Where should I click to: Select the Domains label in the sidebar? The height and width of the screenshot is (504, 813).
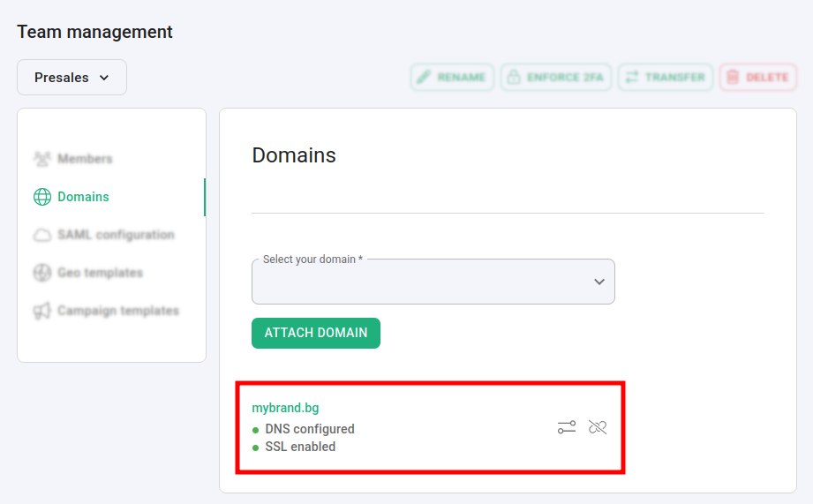(84, 197)
